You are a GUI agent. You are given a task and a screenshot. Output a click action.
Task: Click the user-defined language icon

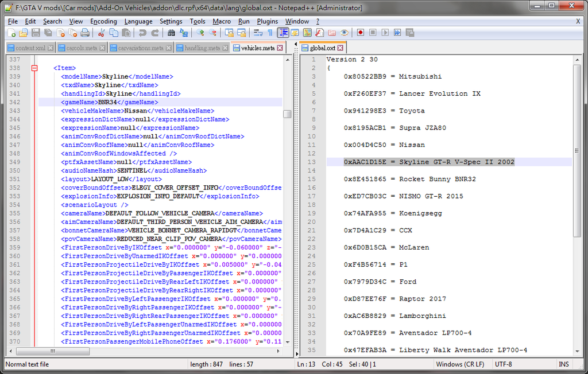point(295,33)
